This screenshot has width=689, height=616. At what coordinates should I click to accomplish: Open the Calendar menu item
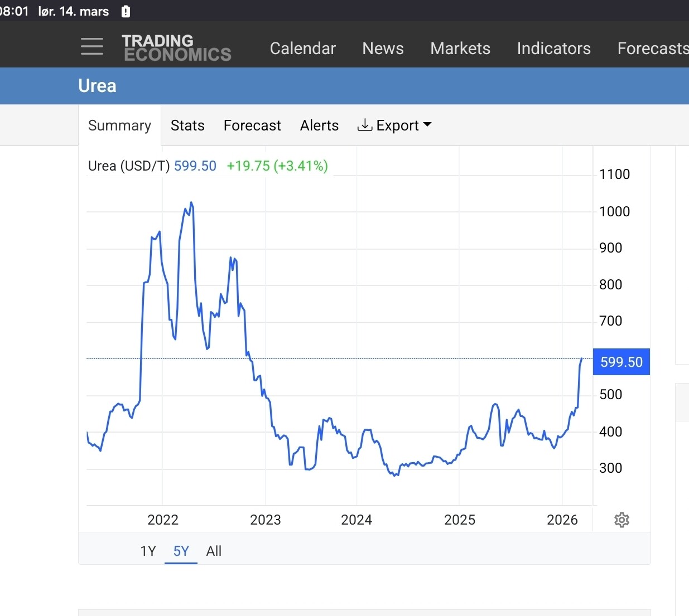tap(302, 48)
